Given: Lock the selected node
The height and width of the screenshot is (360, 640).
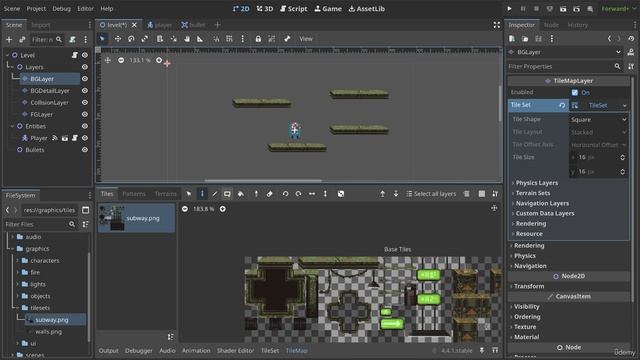Looking at the screenshot, I should point(258,39).
